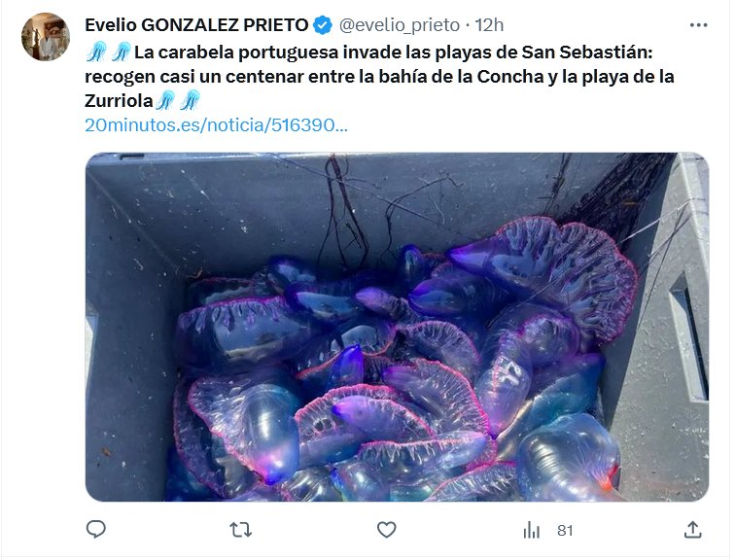Open the 12h timestamp permalink

point(489,25)
